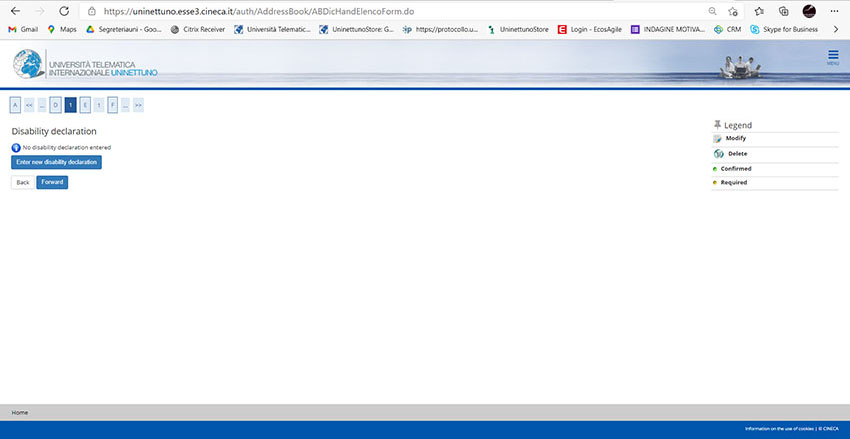Click the Uninettuno university logo
This screenshot has height=439, width=850.
pos(85,64)
